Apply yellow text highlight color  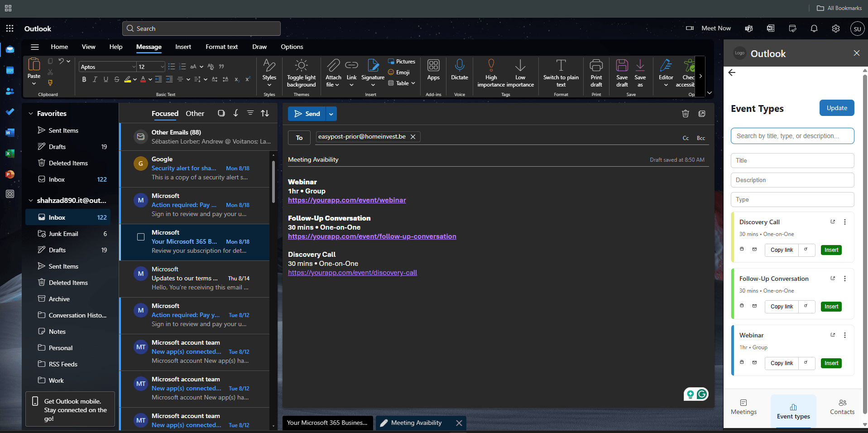(128, 79)
